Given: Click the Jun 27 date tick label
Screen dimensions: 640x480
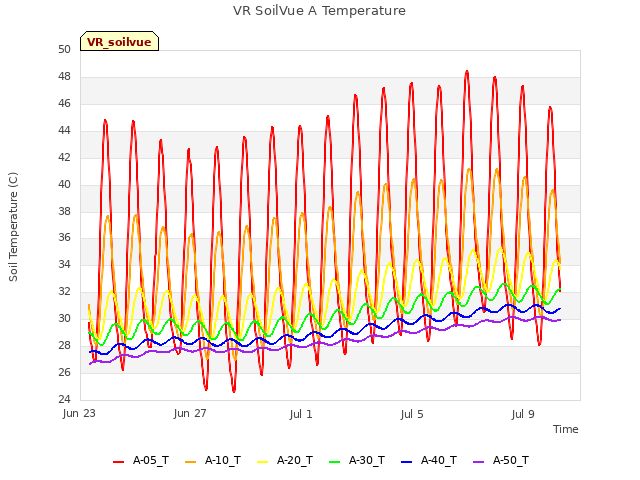Looking at the screenshot, I should coord(190,413).
